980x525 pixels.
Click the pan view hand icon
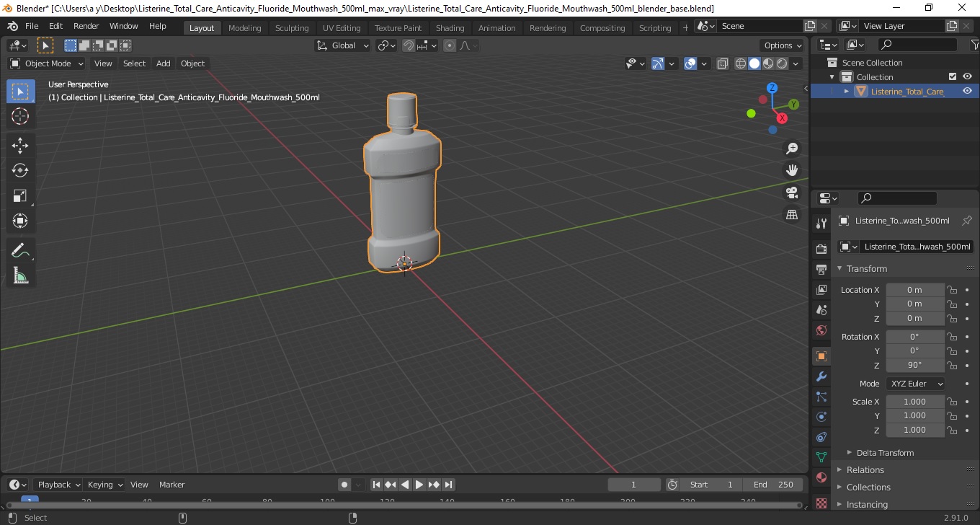792,170
